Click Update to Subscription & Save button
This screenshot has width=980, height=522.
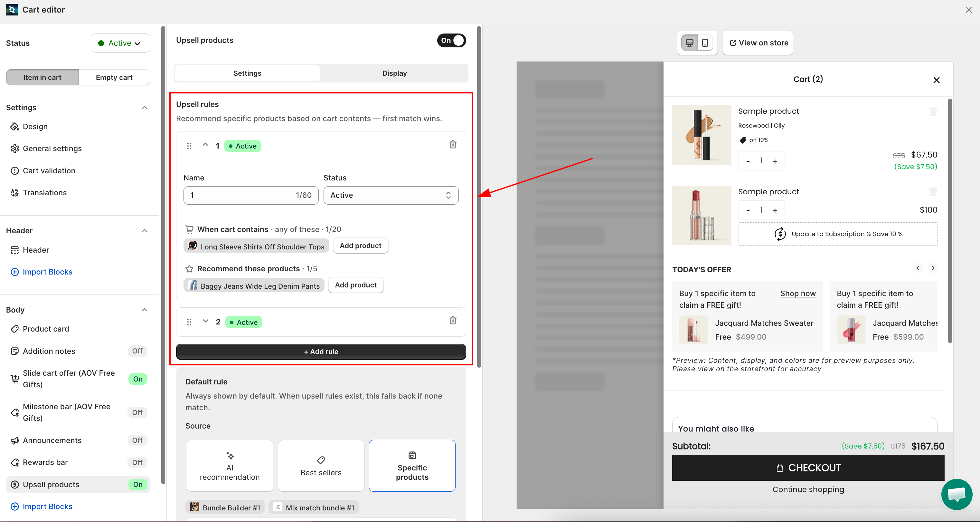tap(838, 234)
